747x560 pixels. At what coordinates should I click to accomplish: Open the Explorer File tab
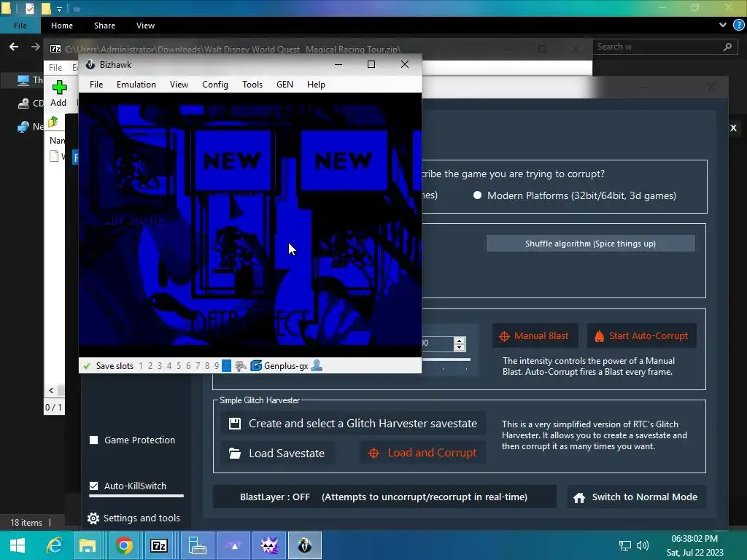(x=20, y=26)
